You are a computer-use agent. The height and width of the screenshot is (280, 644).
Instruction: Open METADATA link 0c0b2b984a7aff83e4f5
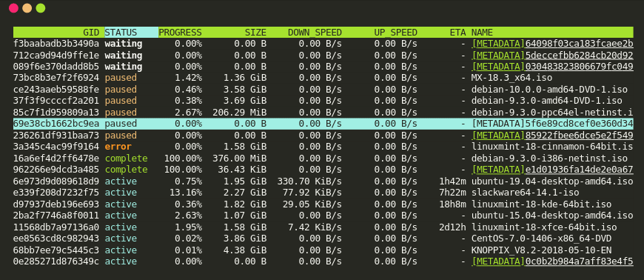[552, 261]
